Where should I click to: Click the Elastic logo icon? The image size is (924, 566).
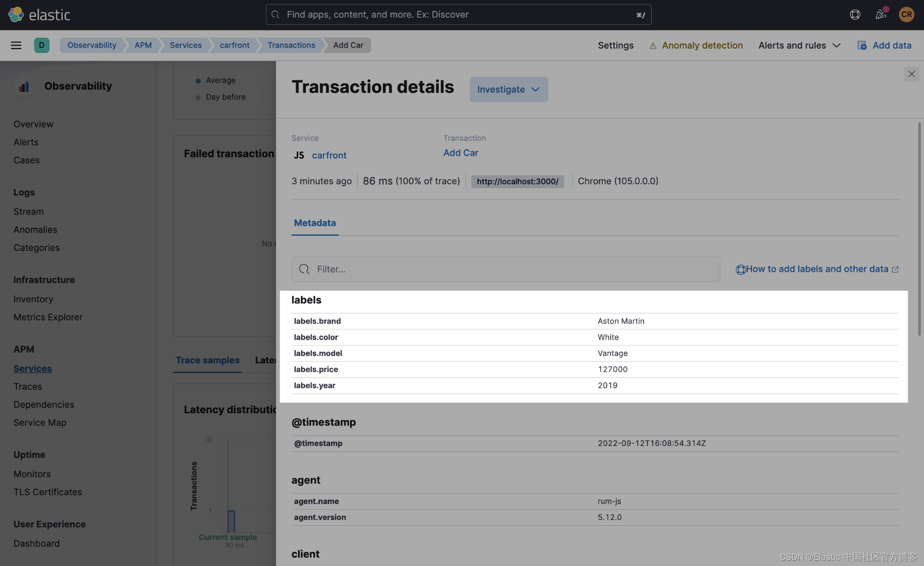16,15
